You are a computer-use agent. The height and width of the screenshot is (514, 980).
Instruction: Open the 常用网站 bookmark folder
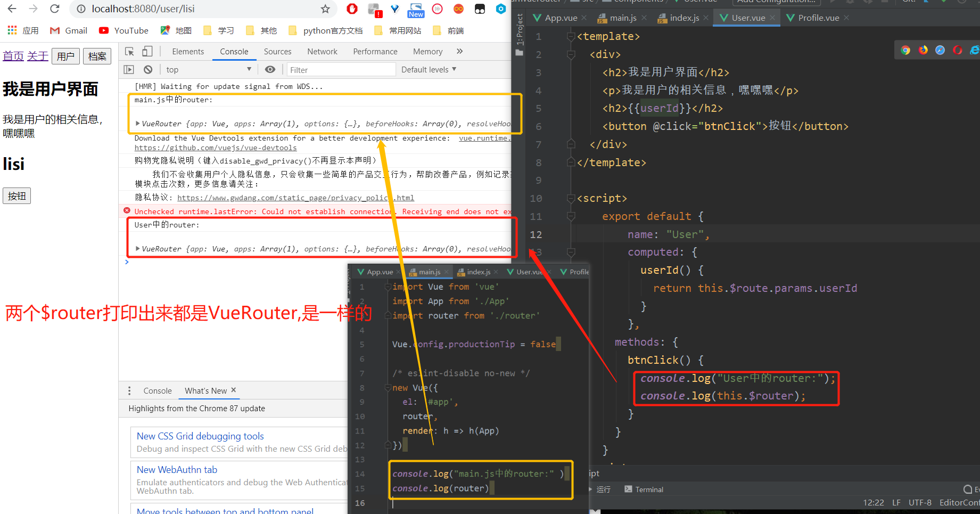(x=398, y=30)
